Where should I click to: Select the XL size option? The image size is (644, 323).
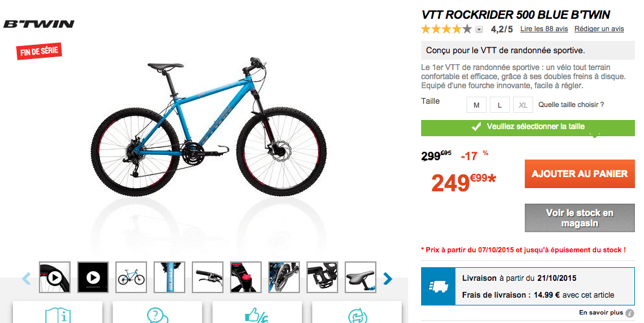523,105
